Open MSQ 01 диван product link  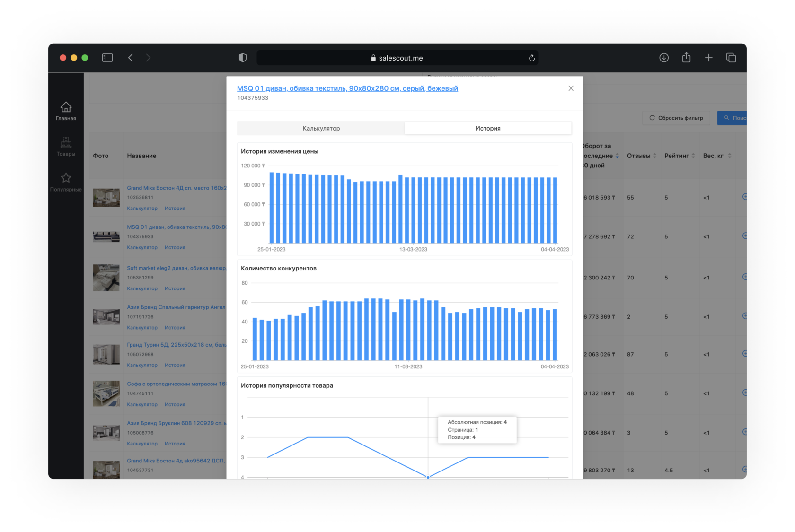click(x=347, y=88)
